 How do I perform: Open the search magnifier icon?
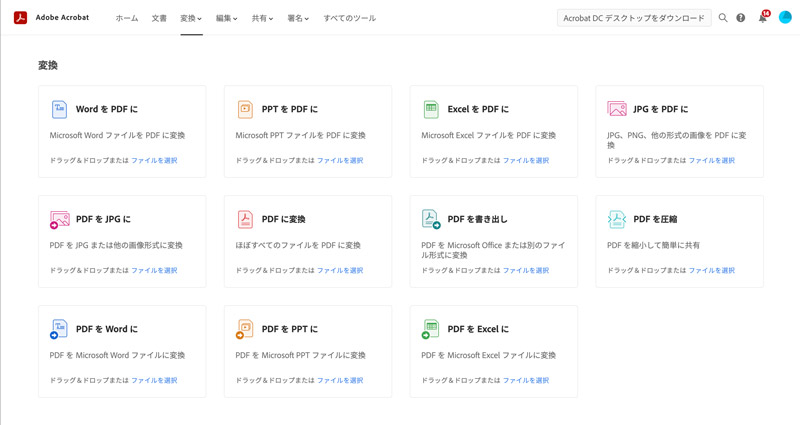(x=723, y=18)
